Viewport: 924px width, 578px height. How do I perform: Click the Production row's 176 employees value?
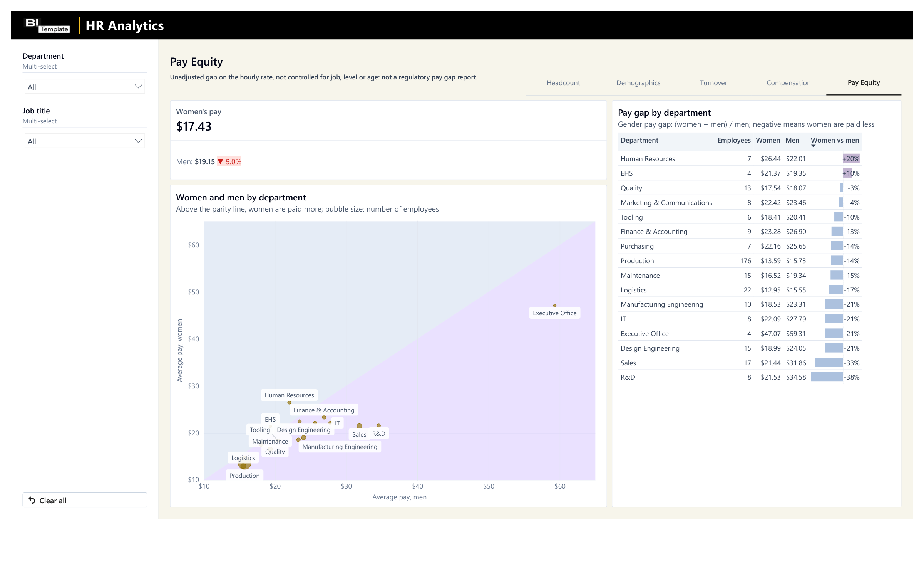coord(745,261)
